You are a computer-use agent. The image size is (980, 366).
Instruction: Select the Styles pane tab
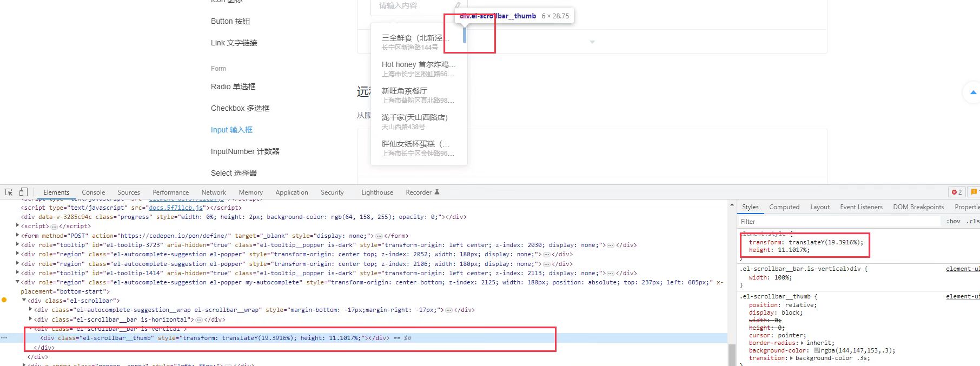[750, 207]
